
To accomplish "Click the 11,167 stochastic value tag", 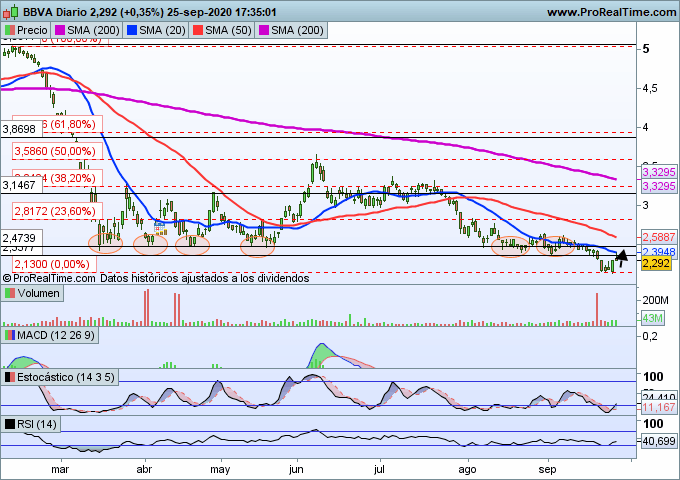I will click(658, 407).
